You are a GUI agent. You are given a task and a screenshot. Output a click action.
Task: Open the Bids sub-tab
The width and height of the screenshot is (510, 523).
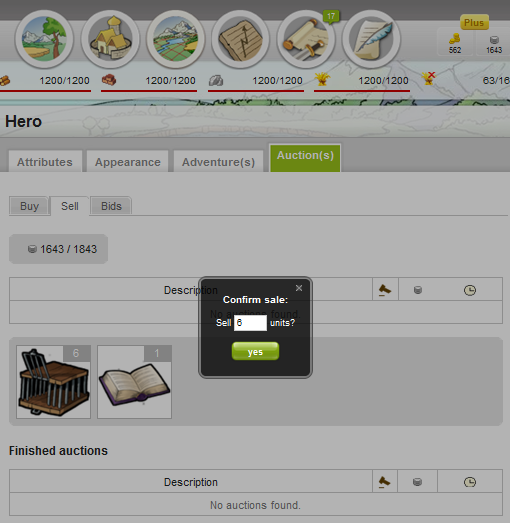click(111, 206)
